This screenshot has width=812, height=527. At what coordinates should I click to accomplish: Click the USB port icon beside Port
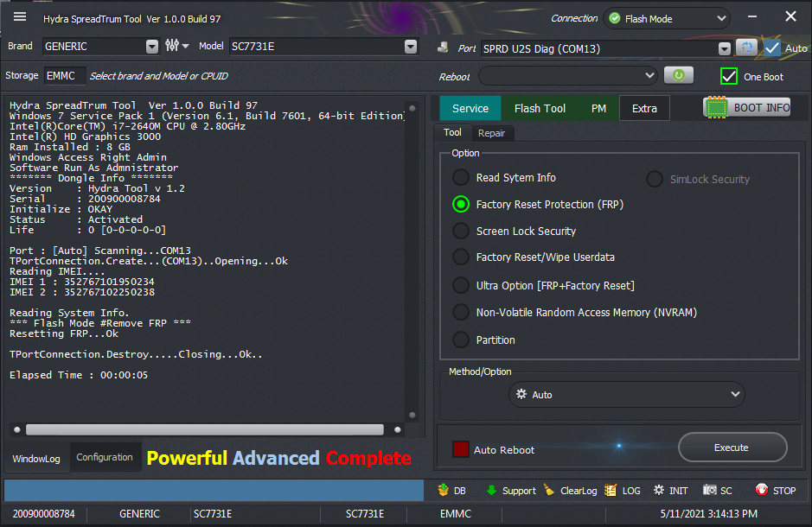(x=443, y=48)
